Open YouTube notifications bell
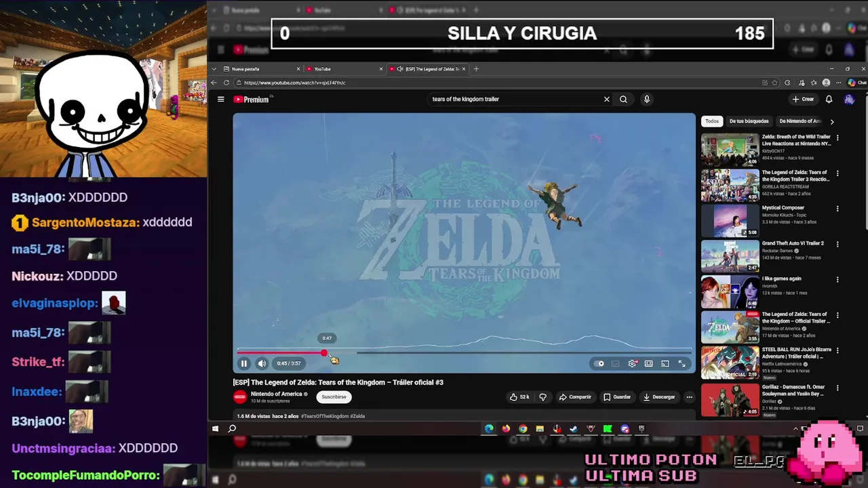The image size is (868, 488). 829,99
